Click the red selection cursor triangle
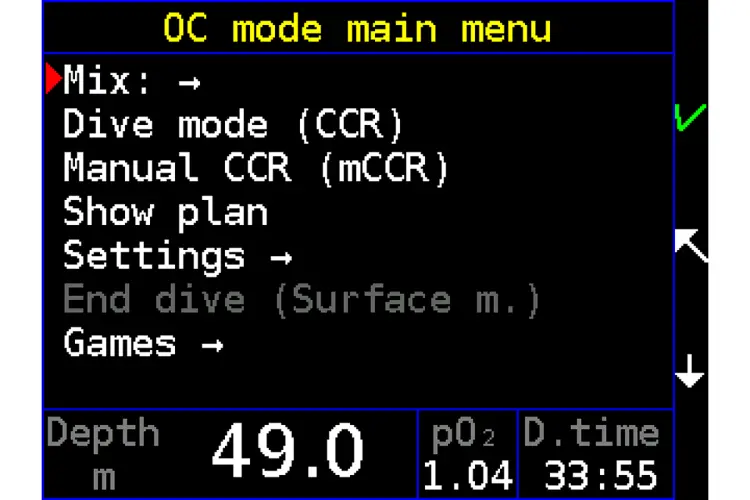Screen dimensions: 750x500 (53, 81)
